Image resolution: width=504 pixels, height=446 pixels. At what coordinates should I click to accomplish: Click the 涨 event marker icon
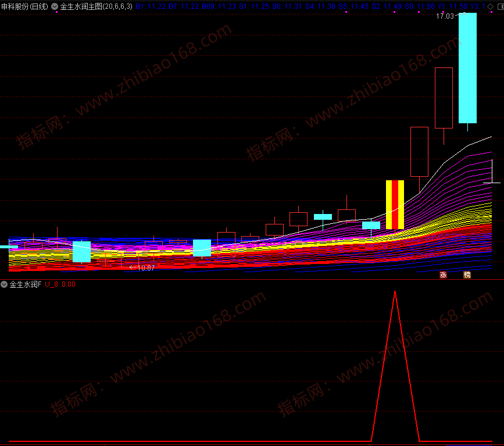(443, 274)
